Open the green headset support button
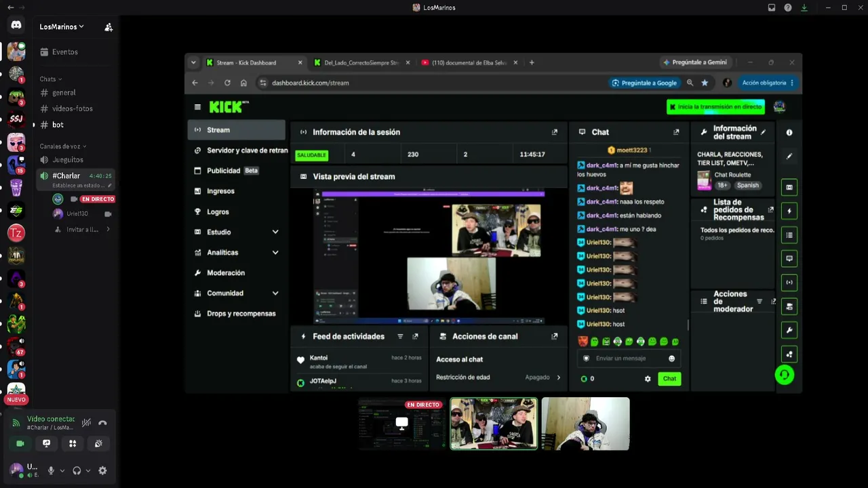Screen dimensions: 868x488 click(x=785, y=375)
